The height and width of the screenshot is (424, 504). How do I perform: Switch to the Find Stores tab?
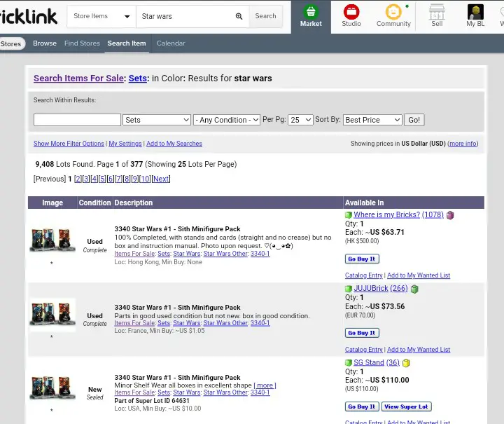coord(82,43)
